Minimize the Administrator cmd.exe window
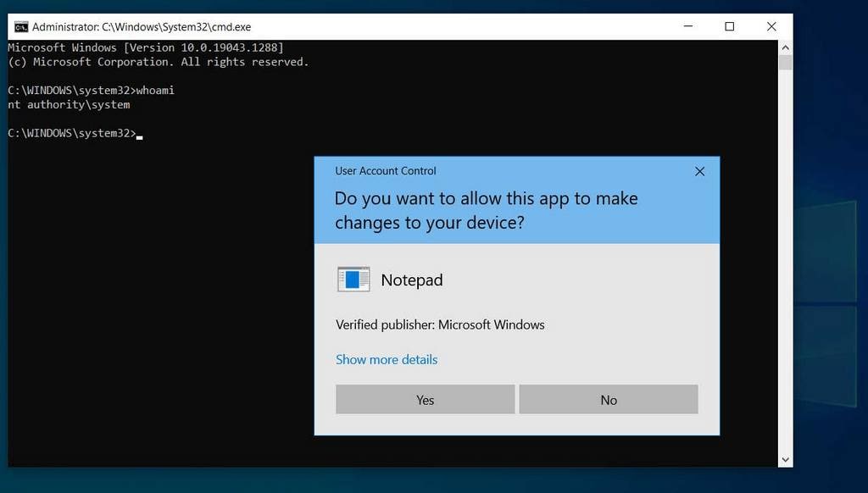The height and width of the screenshot is (493, 868). click(x=688, y=26)
